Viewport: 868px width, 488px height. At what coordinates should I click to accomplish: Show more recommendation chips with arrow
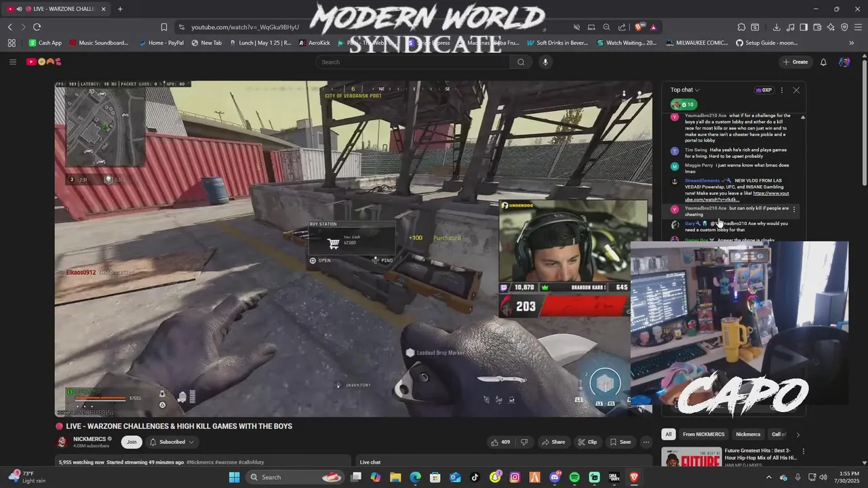click(x=797, y=434)
